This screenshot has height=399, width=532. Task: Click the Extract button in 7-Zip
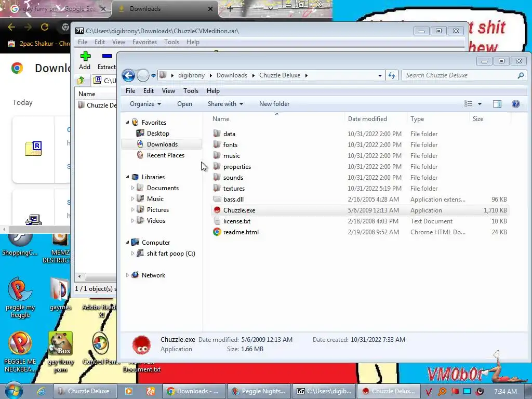(107, 60)
